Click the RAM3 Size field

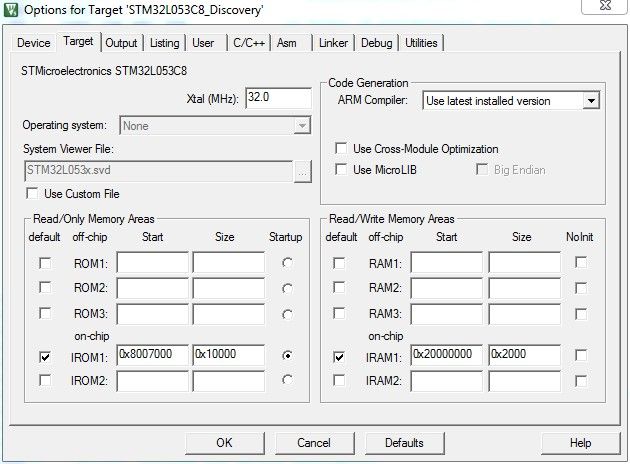click(525, 314)
